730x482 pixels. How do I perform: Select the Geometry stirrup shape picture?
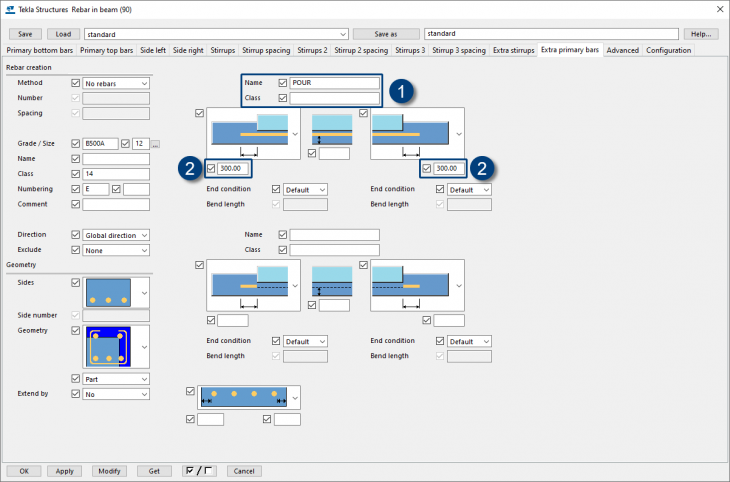point(108,346)
